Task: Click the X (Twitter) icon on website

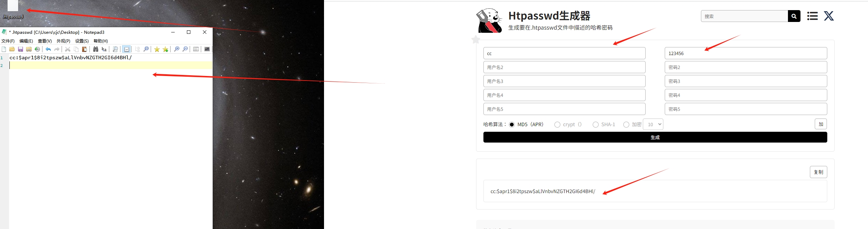Action: point(829,16)
